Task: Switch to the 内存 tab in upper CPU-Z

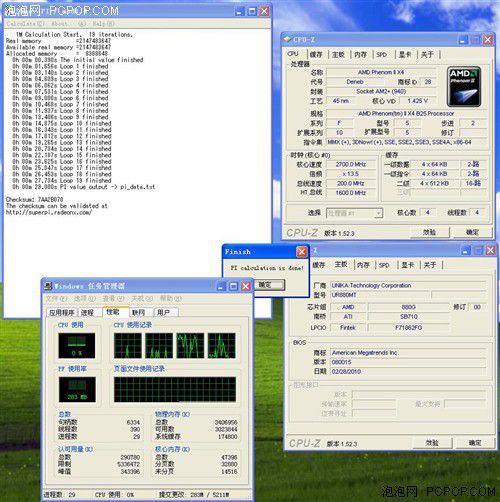Action: coord(361,55)
